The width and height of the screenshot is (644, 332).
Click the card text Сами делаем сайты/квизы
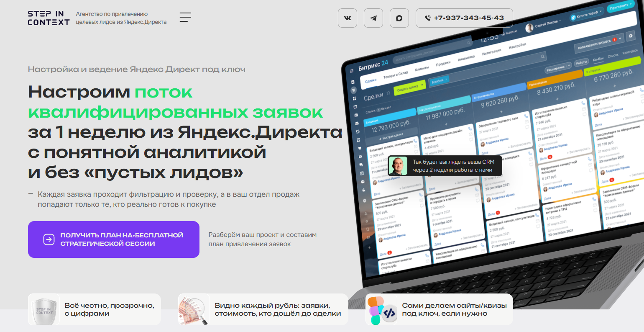point(454,309)
